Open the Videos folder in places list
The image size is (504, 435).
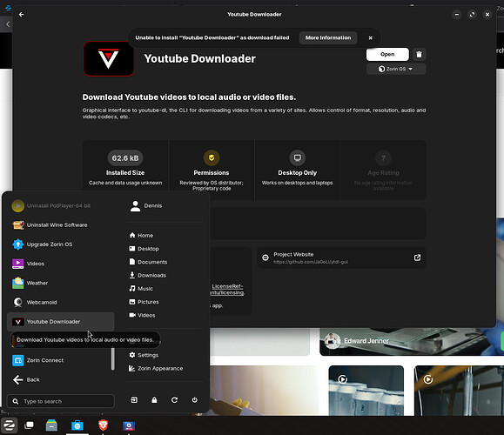[x=165, y=315]
